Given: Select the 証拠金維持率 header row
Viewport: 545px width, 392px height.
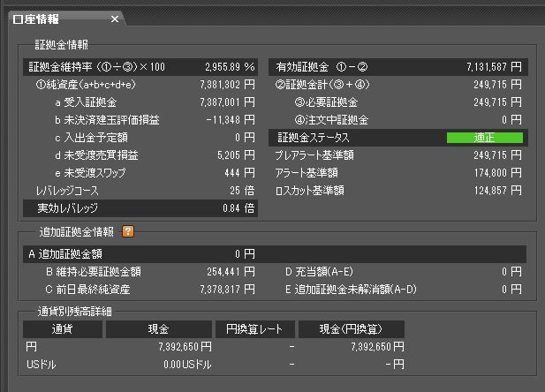Looking at the screenshot, I should (x=141, y=67).
